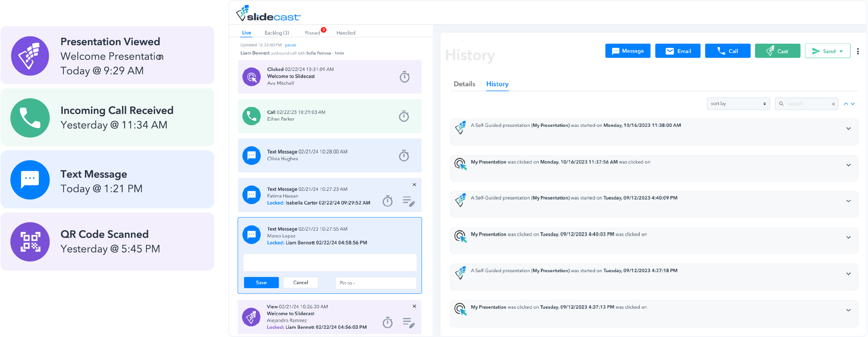Click the search magnifier in the History panel
Screen dimensions: 868x337
pos(781,104)
